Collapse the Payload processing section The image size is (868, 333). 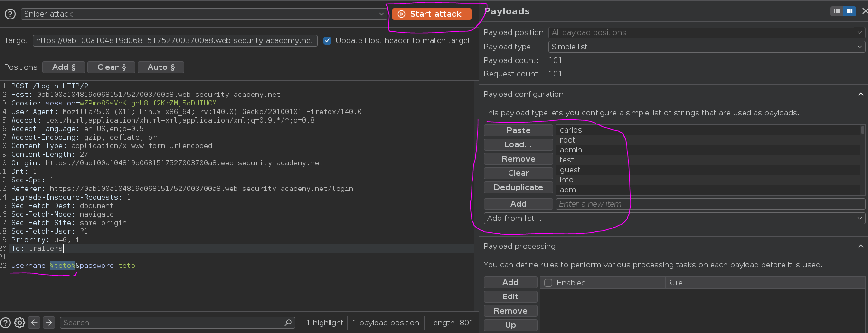[860, 246]
